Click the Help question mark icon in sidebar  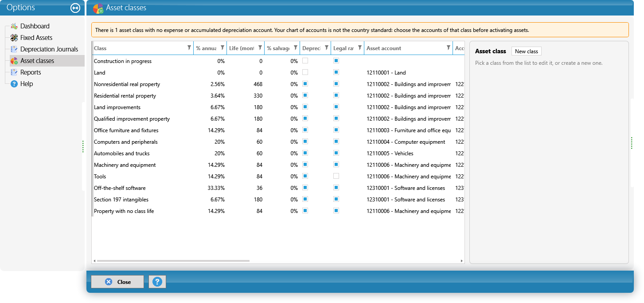point(14,84)
